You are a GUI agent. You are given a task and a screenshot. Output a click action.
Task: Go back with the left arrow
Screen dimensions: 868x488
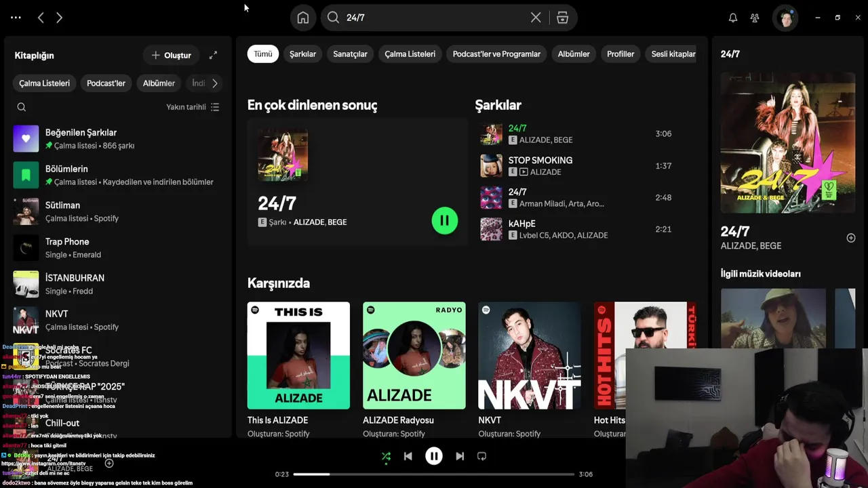(41, 18)
